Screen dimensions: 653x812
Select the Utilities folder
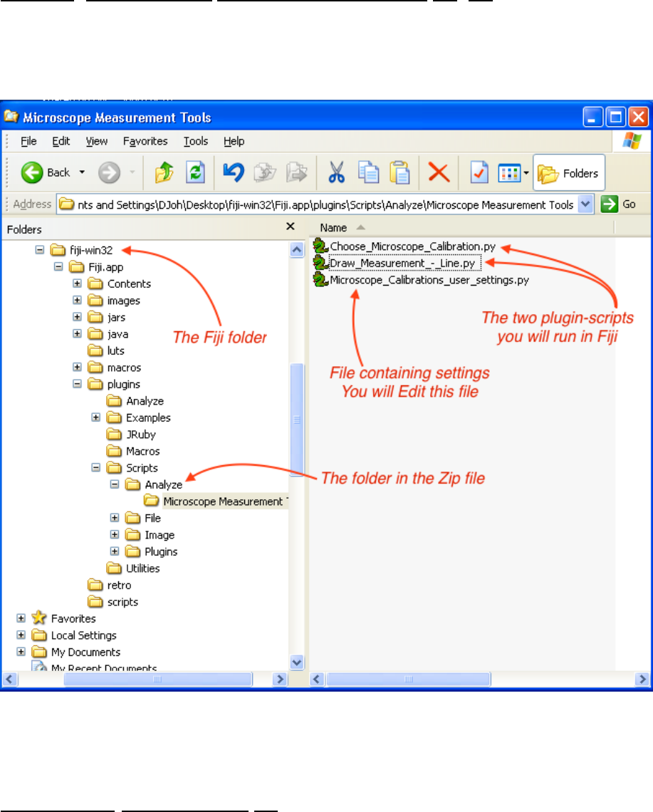(133, 568)
